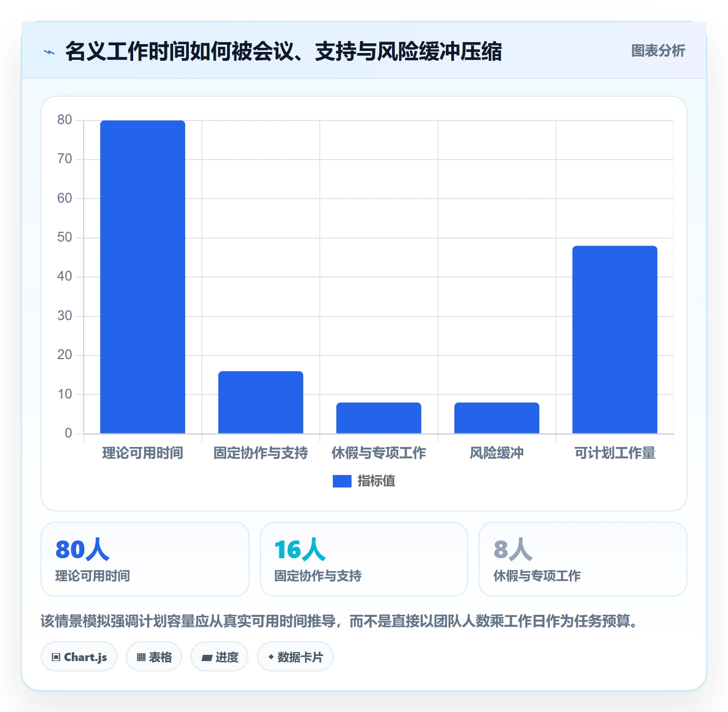The width and height of the screenshot is (728, 712).
Task: Click the diamond icon in the 数据卡片 chip
Action: coord(271,657)
